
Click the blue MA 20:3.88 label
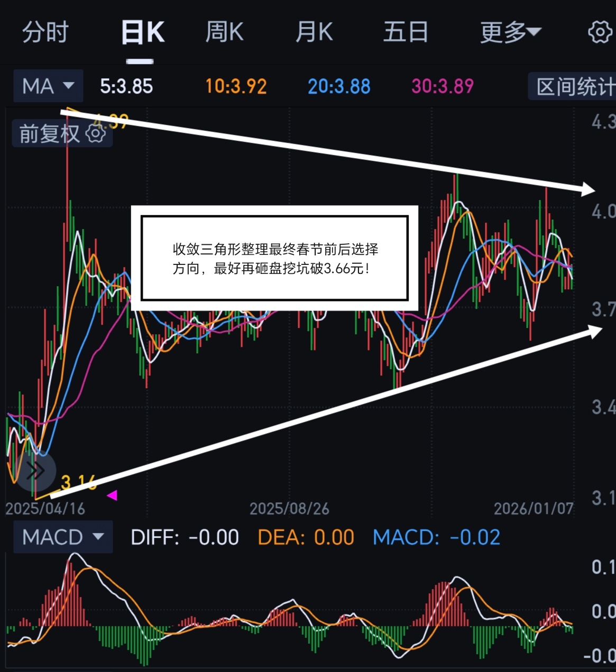339,86
